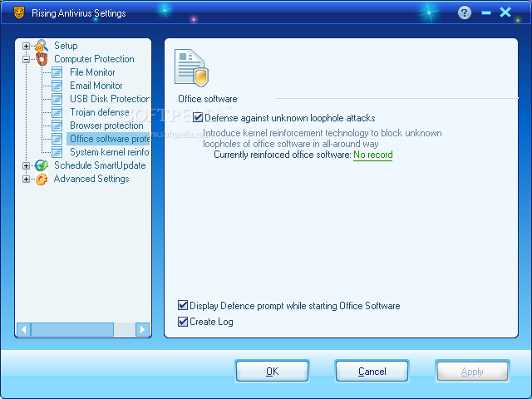
Task: Disable the Create Log checkbox
Action: point(183,322)
